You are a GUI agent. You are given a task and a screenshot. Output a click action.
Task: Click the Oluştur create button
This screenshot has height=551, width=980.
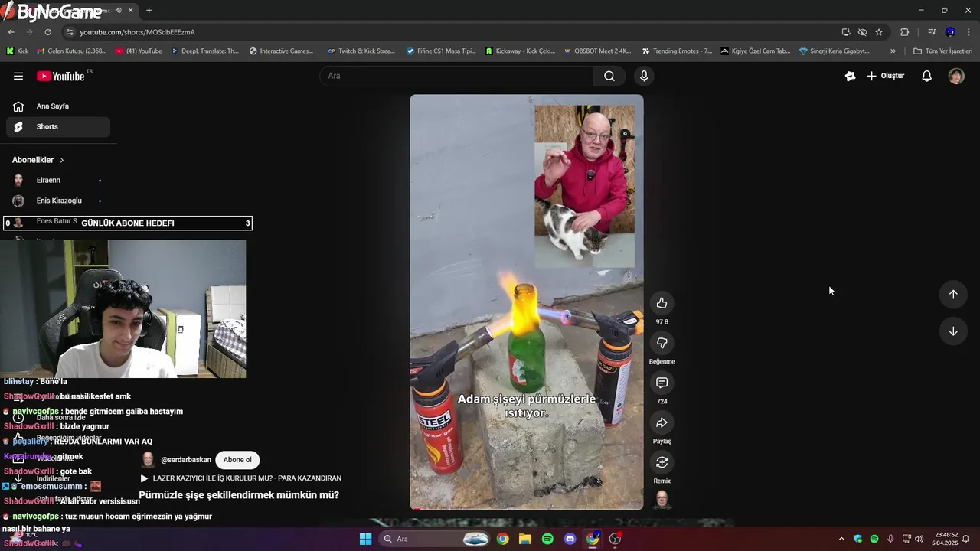[x=886, y=76]
